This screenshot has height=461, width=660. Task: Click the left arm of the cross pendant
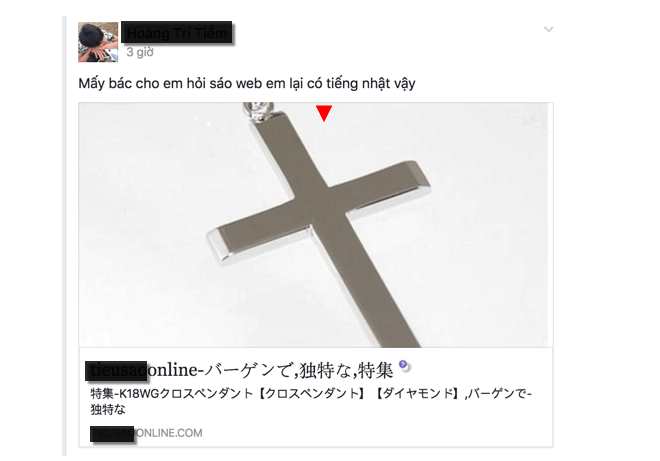260,238
